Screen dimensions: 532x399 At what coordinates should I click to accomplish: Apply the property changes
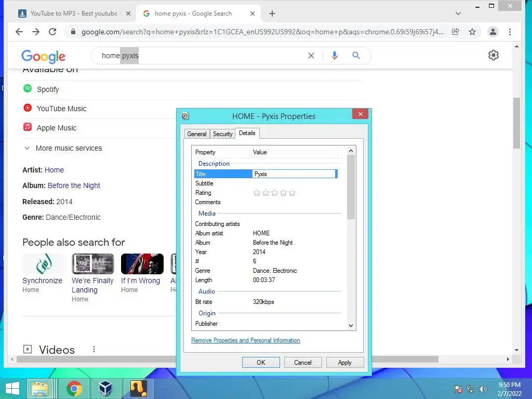tap(345, 362)
